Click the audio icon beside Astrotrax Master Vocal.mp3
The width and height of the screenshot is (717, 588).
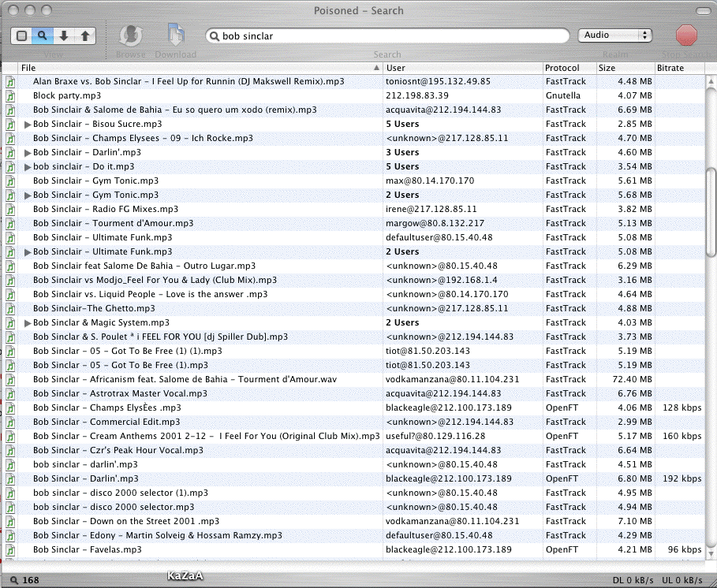click(10, 393)
